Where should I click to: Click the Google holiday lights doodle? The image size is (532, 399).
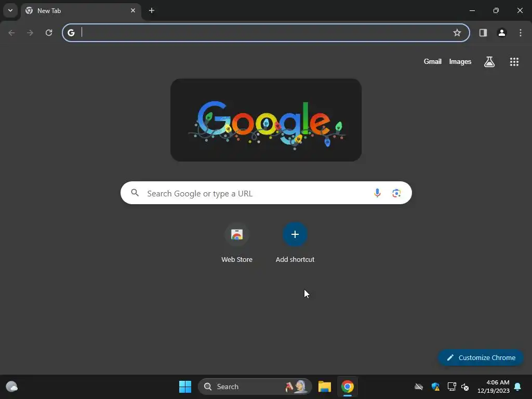click(266, 120)
